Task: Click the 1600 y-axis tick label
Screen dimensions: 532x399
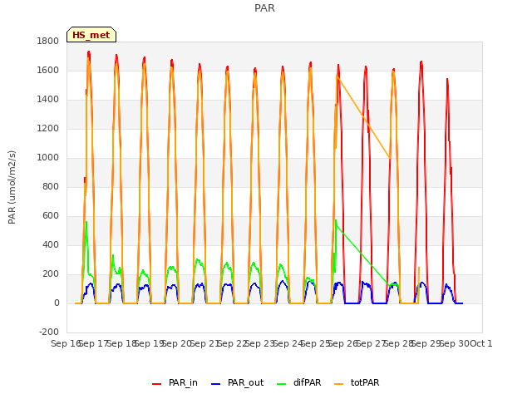Action: coord(48,70)
